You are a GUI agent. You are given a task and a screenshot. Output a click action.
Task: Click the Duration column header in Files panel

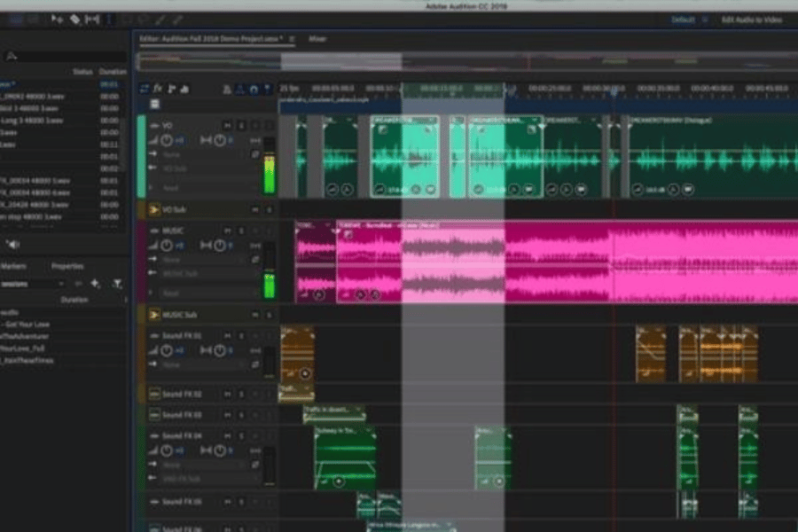tap(112, 71)
